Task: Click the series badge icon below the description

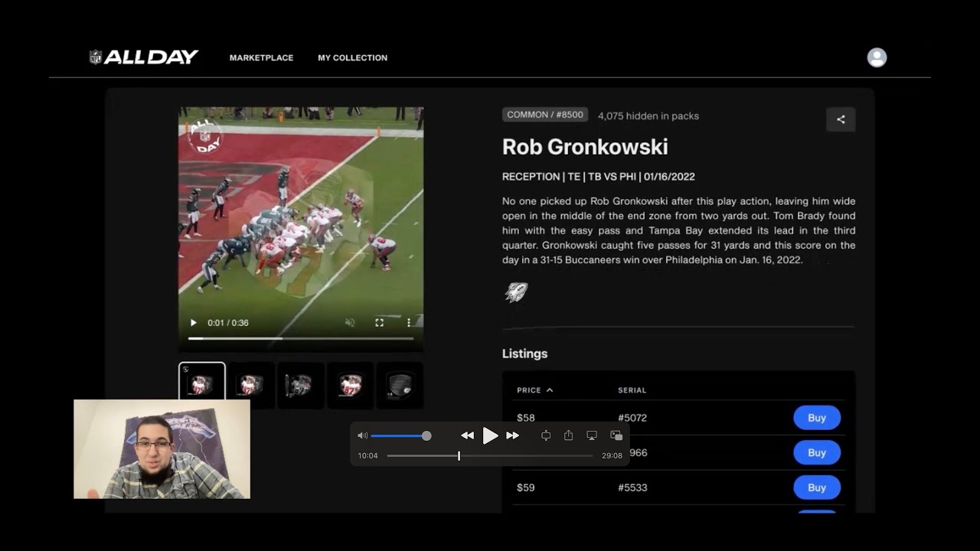Action: pos(517,292)
